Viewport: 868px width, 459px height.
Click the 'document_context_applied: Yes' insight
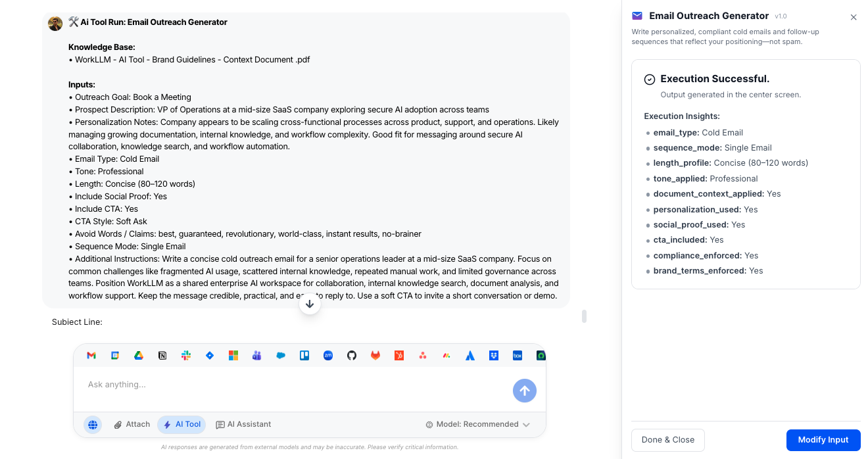pos(717,194)
